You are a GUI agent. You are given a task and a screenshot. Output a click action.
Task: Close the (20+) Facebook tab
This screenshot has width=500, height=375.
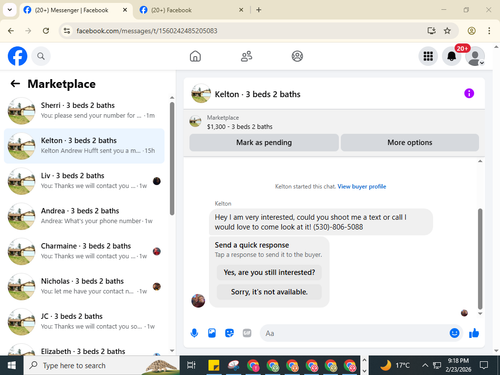click(x=241, y=10)
